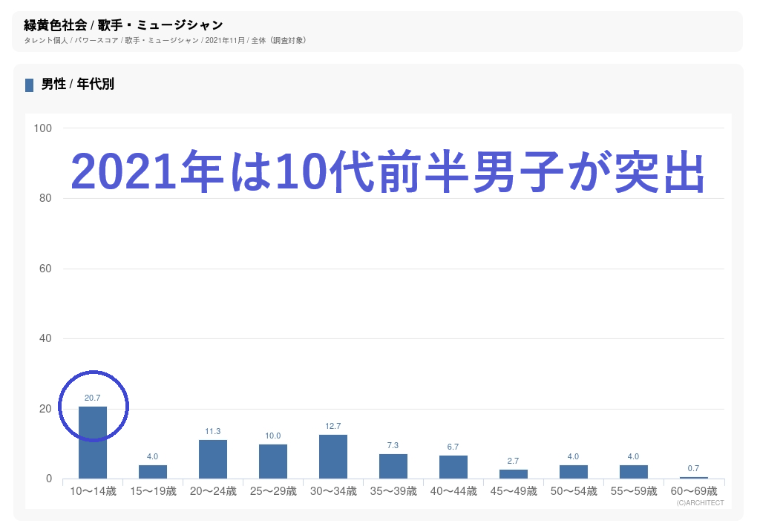Click the 男性 / 年代別 section heading
Viewport: 760px width, 532px height.
coord(78,85)
